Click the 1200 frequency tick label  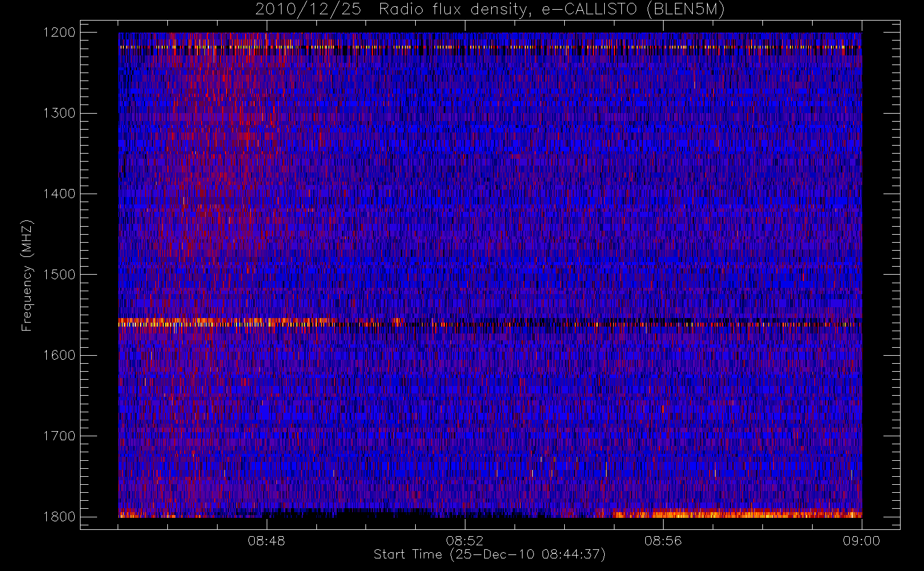click(x=59, y=33)
